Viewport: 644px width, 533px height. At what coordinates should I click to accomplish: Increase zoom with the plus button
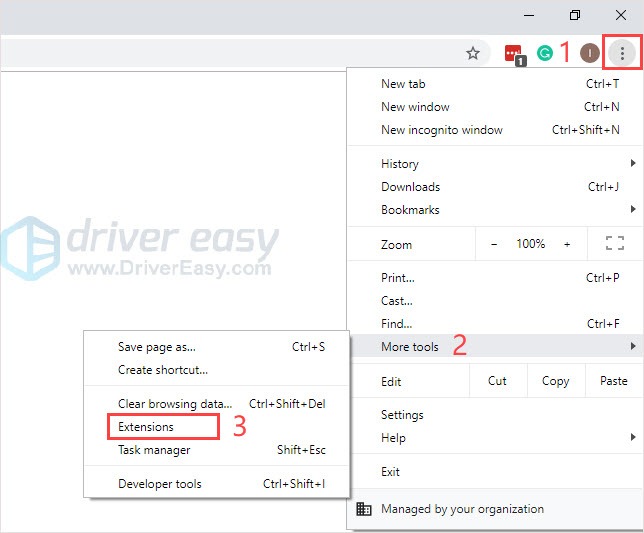tap(567, 244)
